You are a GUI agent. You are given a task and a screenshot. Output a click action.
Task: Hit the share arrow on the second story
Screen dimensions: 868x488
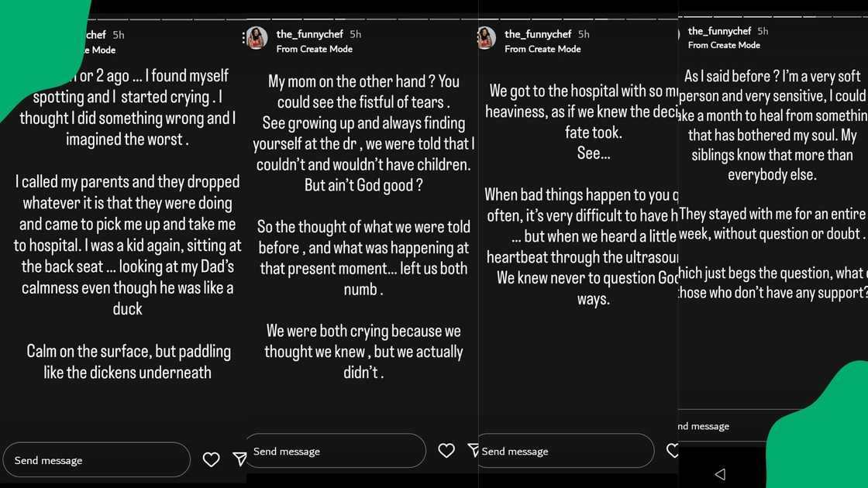point(473,451)
